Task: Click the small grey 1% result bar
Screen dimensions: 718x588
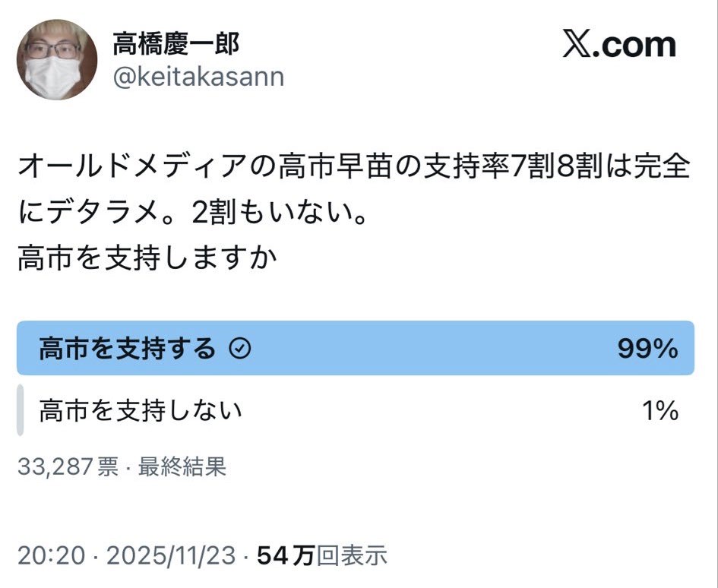Action: click(21, 411)
